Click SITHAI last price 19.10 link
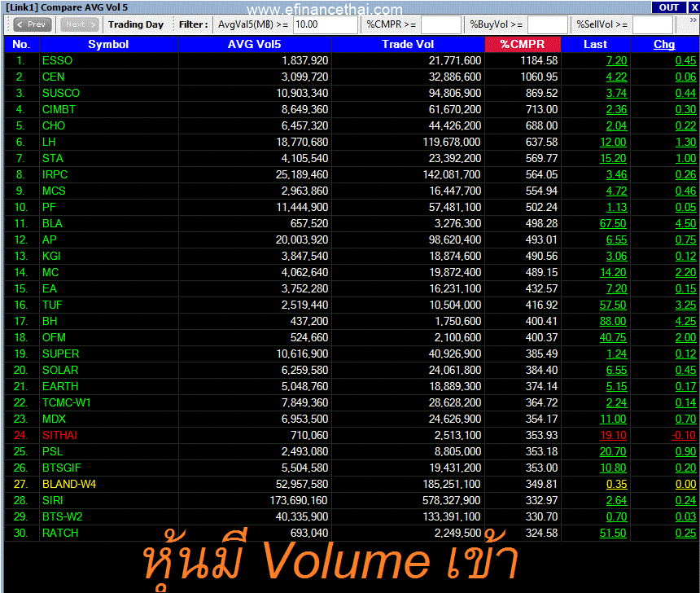 614,435
